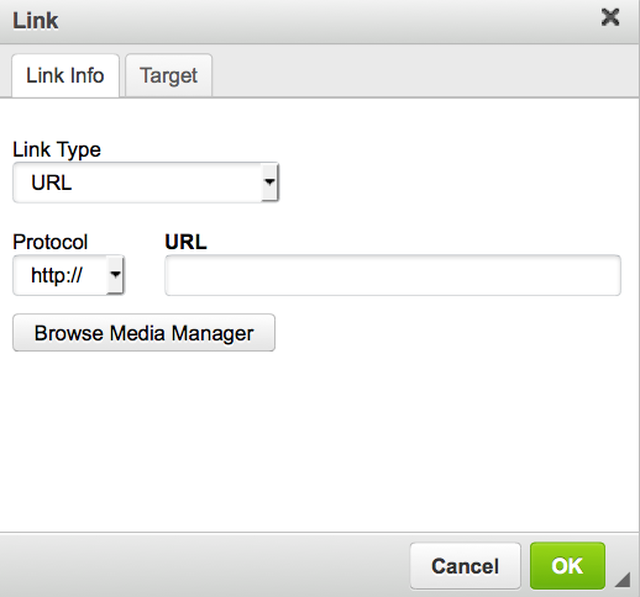This screenshot has width=640, height=597.
Task: Click the empty tab strip right of Target
Action: [420, 76]
